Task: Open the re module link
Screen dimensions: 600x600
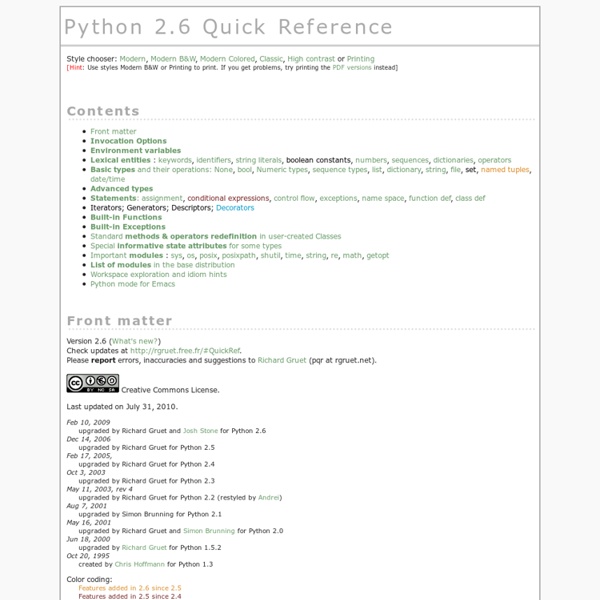Action: (x=334, y=255)
